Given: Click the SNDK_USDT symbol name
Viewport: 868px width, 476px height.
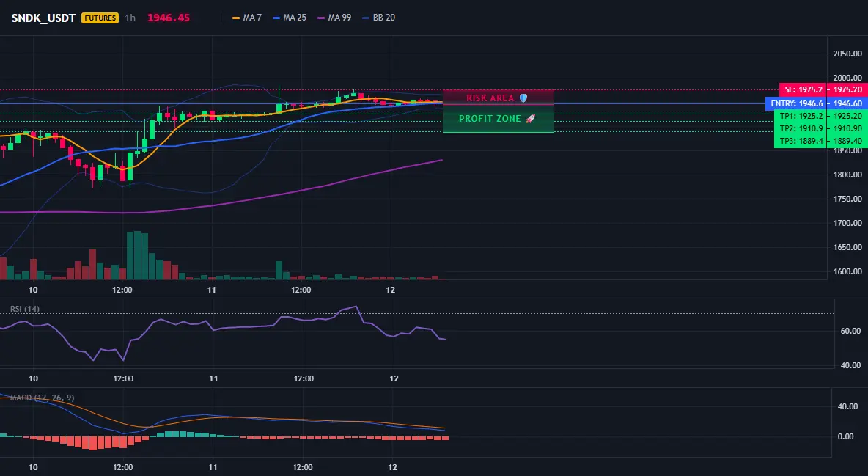Looking at the screenshot, I should [44, 18].
